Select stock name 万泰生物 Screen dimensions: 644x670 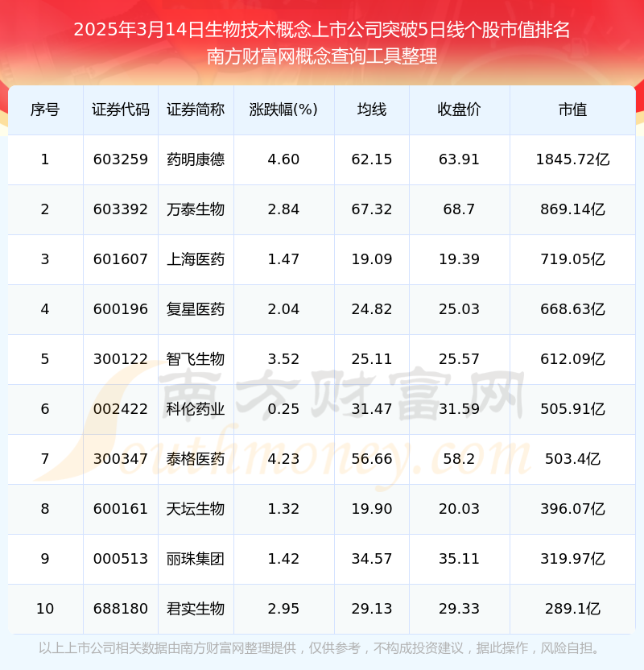click(x=196, y=209)
